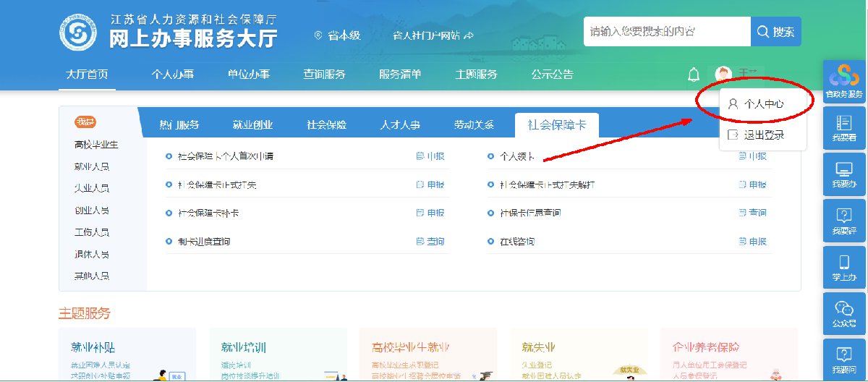Open 查询服务 navigation item
Viewport: 868px width, 382px height.
coord(324,75)
